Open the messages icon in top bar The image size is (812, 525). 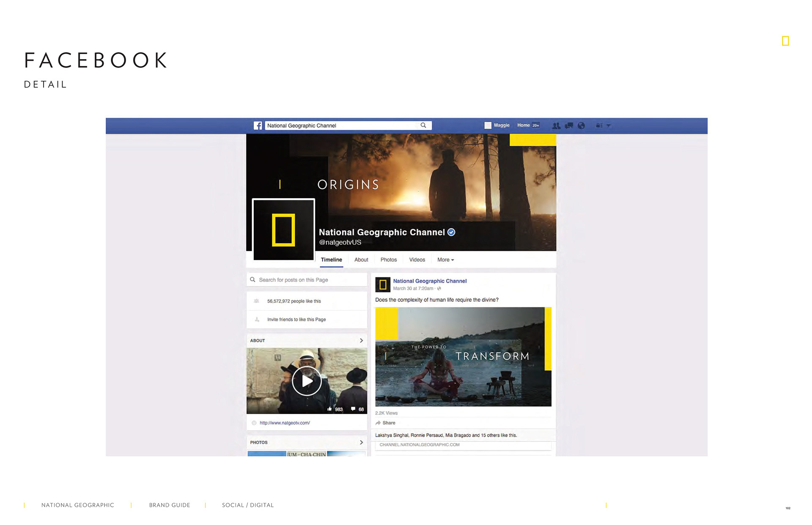[569, 126]
